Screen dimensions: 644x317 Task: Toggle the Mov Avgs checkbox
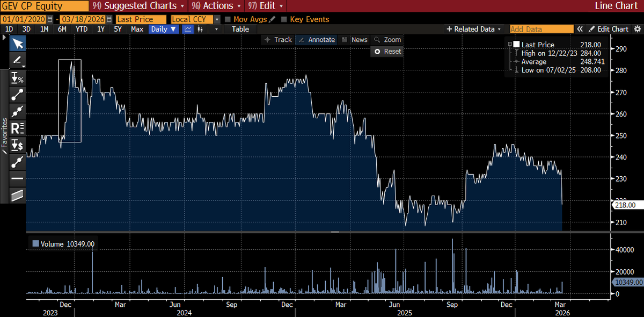point(228,19)
